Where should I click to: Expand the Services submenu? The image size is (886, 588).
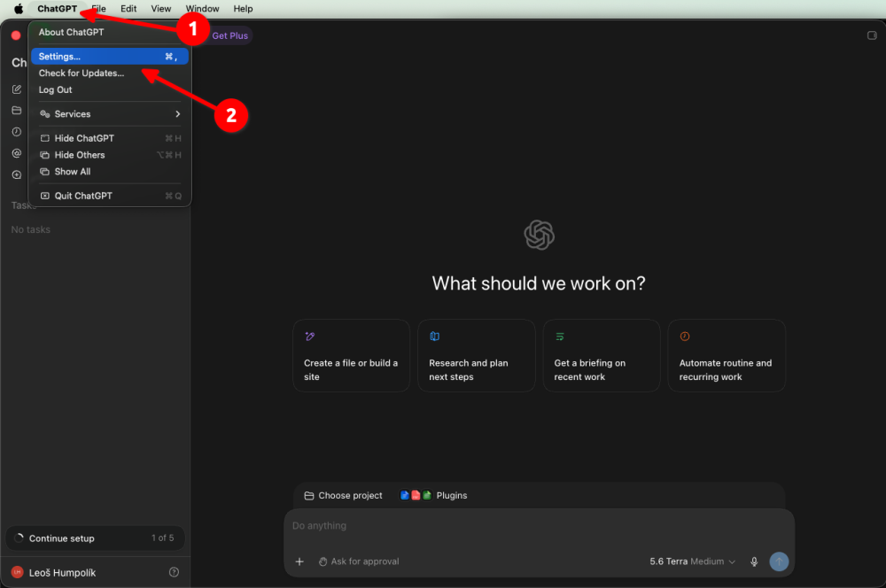pos(110,114)
